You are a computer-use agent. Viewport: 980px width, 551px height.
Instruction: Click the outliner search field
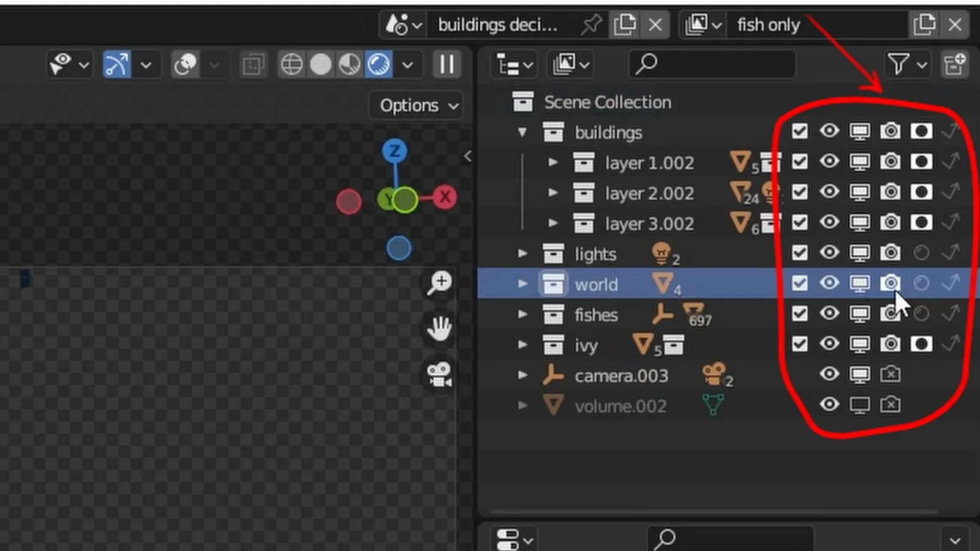pyautogui.click(x=714, y=64)
